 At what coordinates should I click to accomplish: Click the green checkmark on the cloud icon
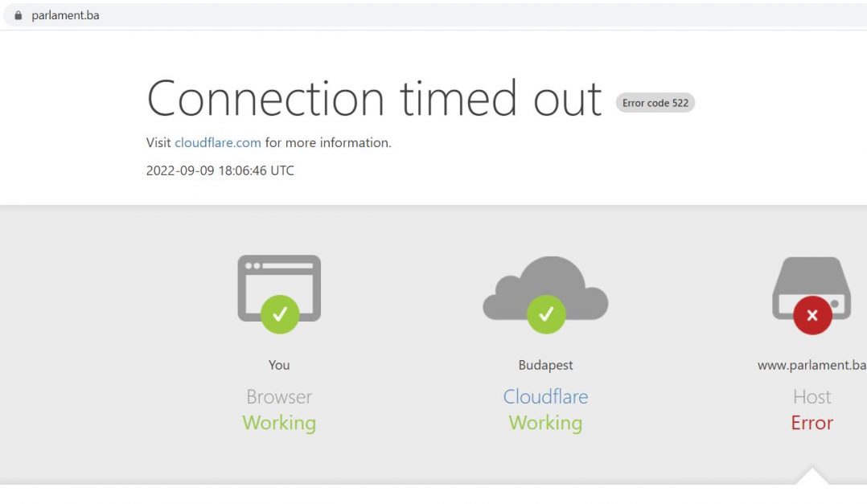pos(546,313)
